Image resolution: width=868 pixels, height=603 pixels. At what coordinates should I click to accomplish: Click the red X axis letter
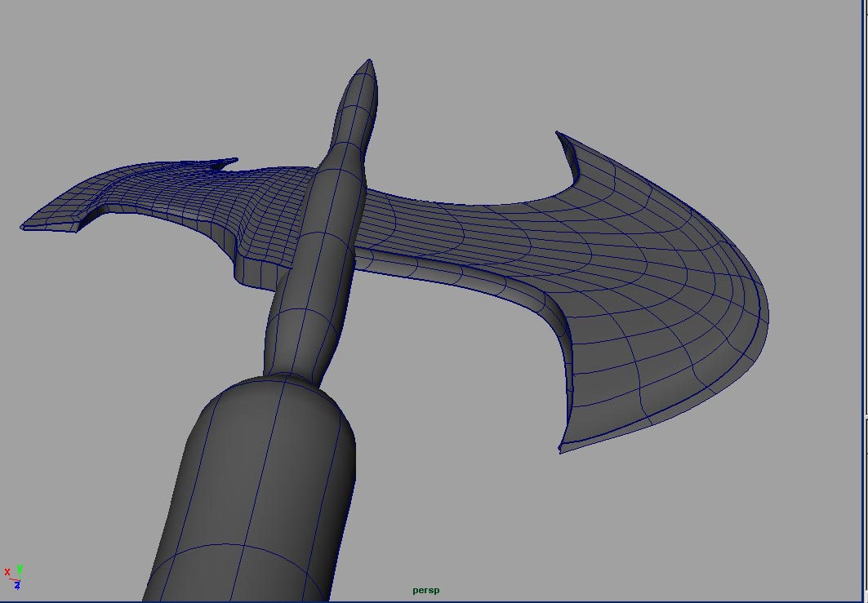pyautogui.click(x=7, y=572)
